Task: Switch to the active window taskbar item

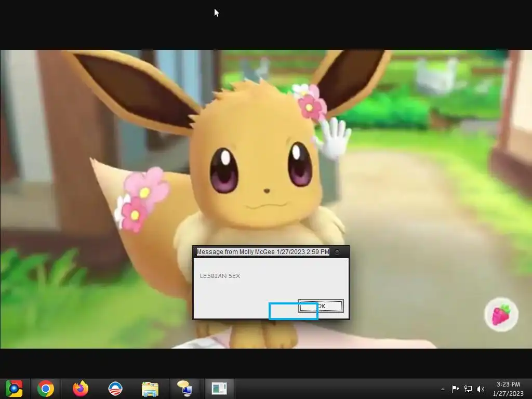Action: click(x=219, y=389)
